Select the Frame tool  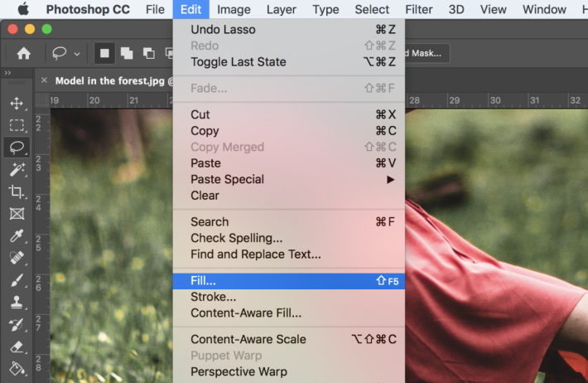click(x=17, y=214)
